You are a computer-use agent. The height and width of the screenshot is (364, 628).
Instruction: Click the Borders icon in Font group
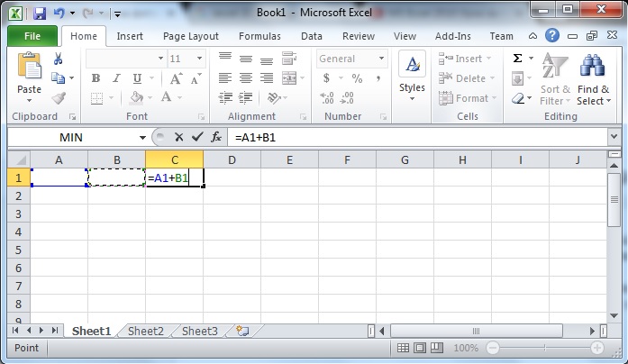[97, 97]
